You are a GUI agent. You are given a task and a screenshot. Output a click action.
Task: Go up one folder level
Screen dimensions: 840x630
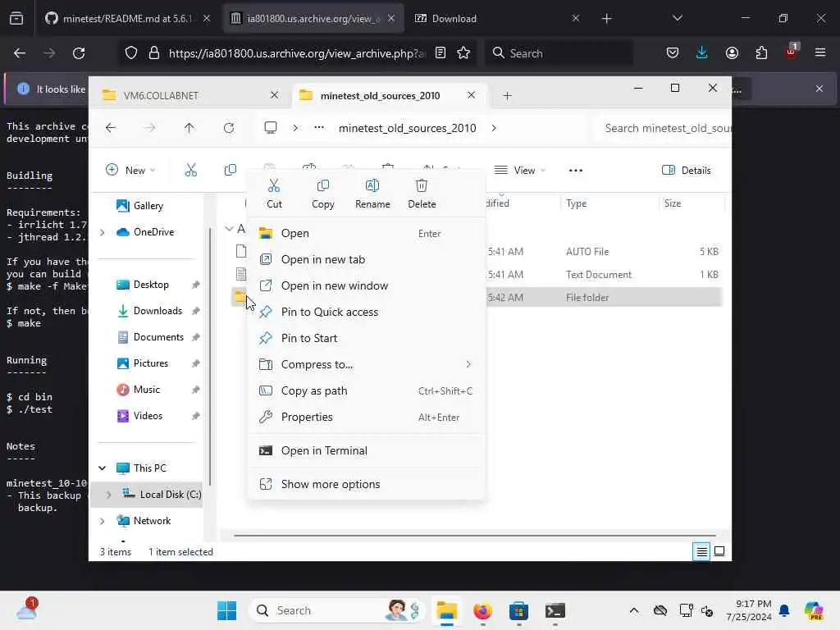coord(189,128)
